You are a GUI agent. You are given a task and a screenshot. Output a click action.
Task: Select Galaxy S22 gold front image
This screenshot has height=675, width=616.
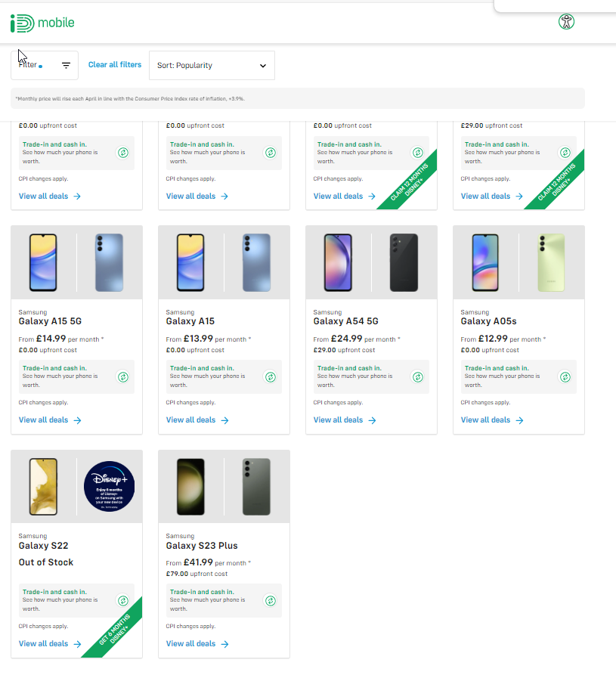pyautogui.click(x=43, y=487)
